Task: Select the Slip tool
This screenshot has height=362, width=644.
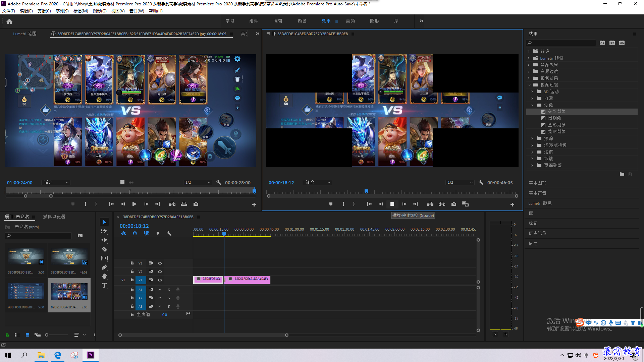Action: tap(104, 258)
